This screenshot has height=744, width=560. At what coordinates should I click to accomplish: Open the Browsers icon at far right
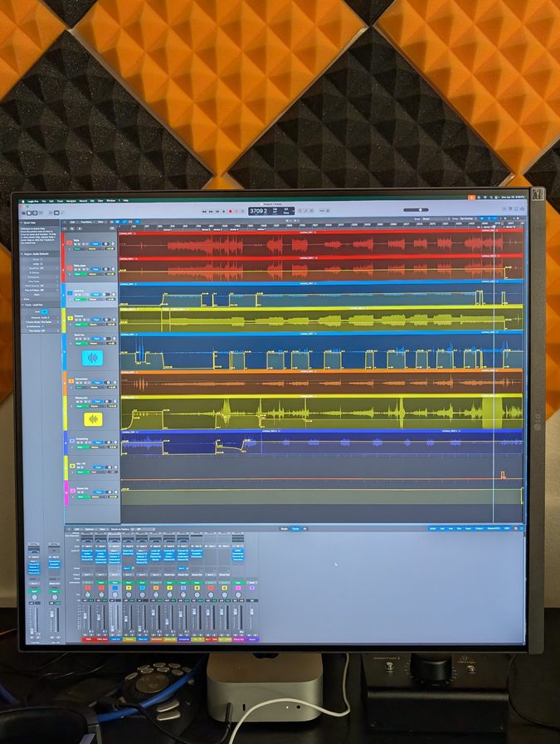522,208
